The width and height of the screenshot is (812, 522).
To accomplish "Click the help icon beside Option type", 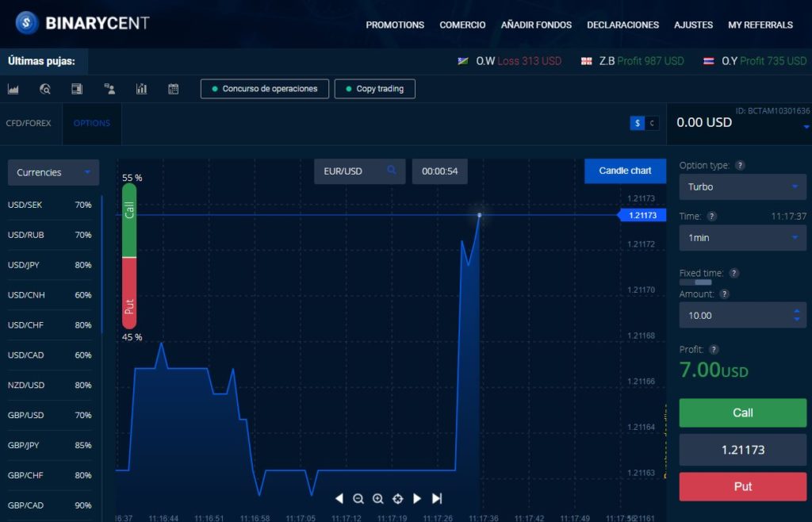I will click(741, 165).
